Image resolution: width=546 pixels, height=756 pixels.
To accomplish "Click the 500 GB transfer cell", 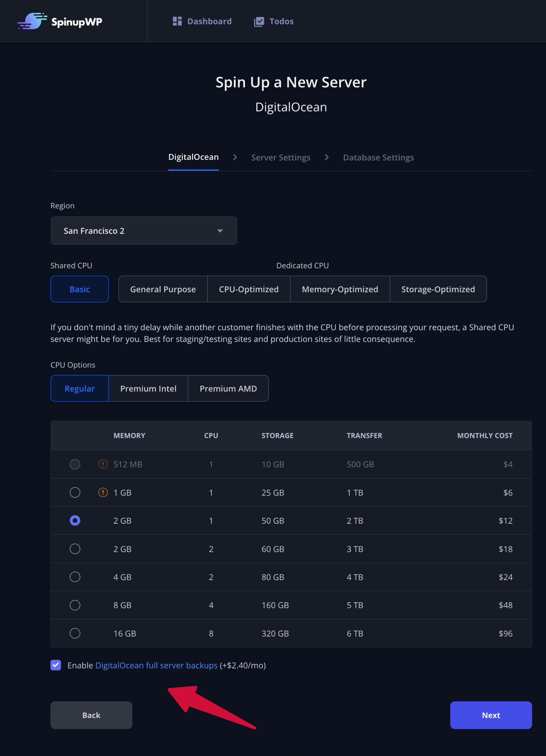I will click(x=360, y=464).
